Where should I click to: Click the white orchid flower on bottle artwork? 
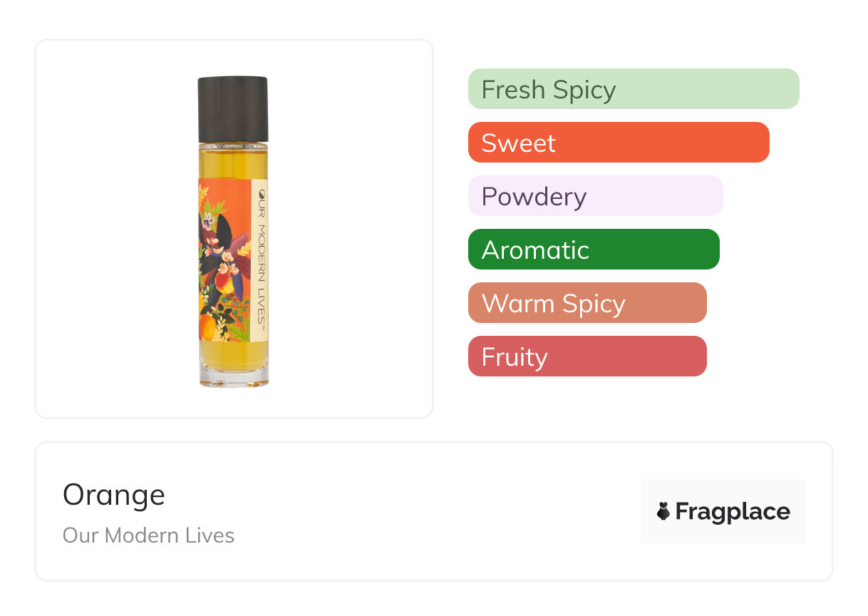[208, 221]
